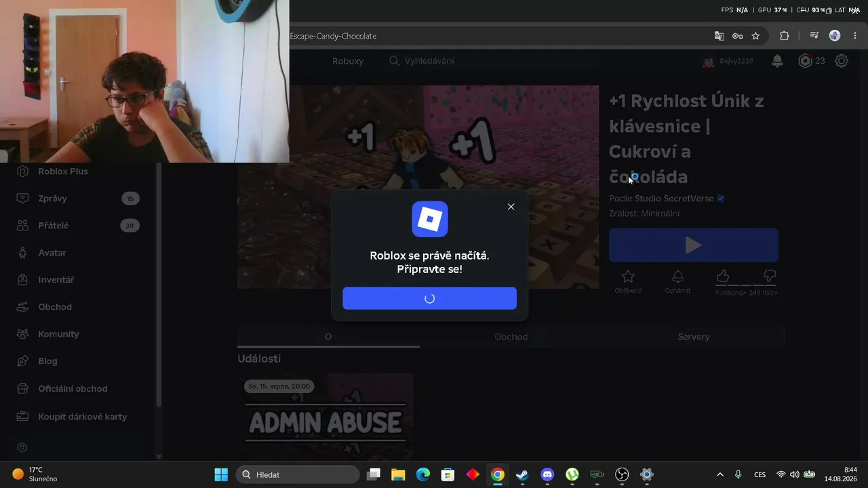Open the ADMIN ABUSE event thumbnail
Screen dimensions: 868x488
point(325,416)
